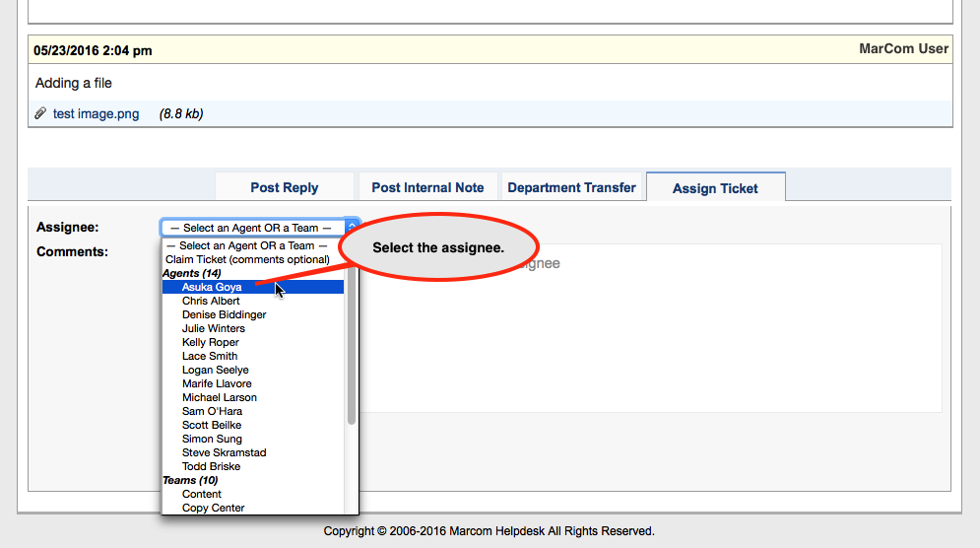
Task: Pick Simon Sung from agents
Action: [x=253, y=439]
